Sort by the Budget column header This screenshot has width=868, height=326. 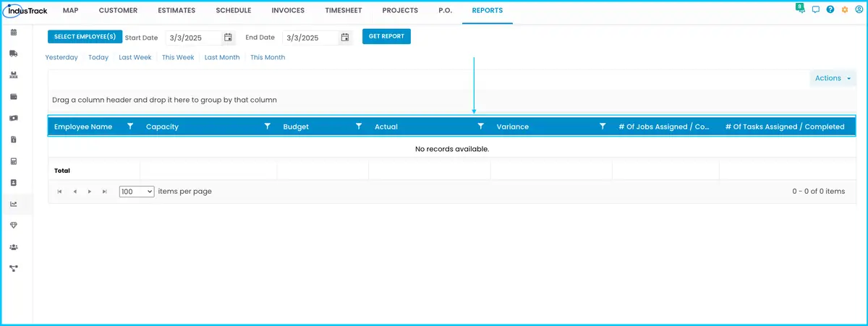296,126
